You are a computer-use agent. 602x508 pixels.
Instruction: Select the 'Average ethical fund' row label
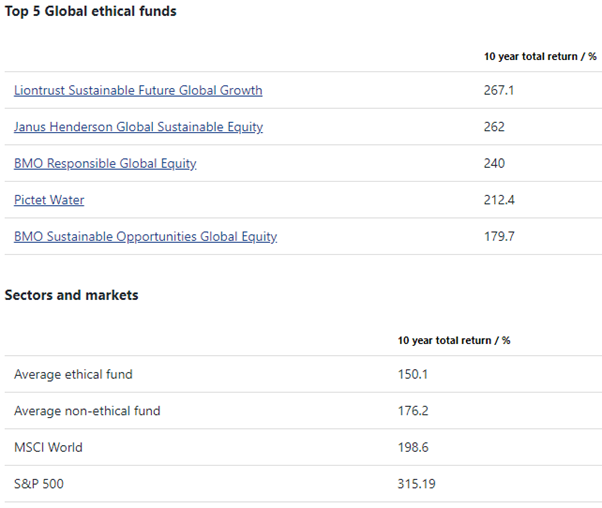(73, 374)
